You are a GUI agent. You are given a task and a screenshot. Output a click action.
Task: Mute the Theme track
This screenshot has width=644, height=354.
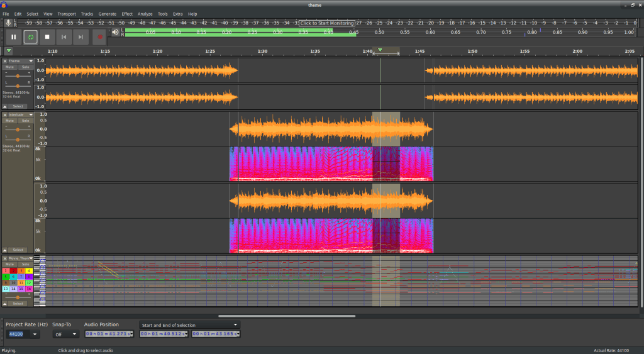10,67
